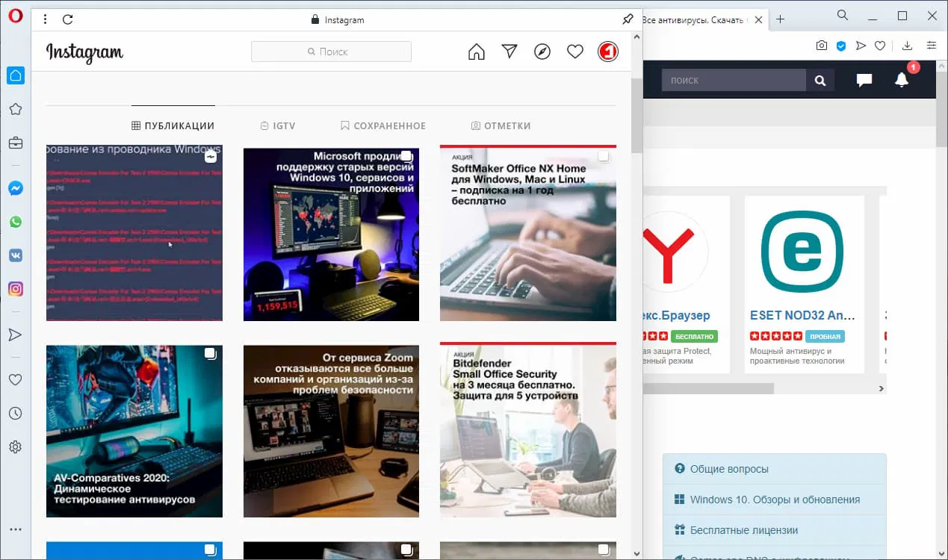Open My Flow arrow icon in sidebar

pos(16,335)
